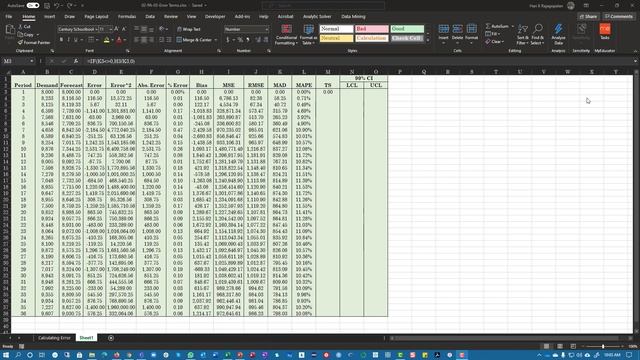Redo the last action
Viewport: 640px width, 360px height.
pyautogui.click(x=70, y=6)
